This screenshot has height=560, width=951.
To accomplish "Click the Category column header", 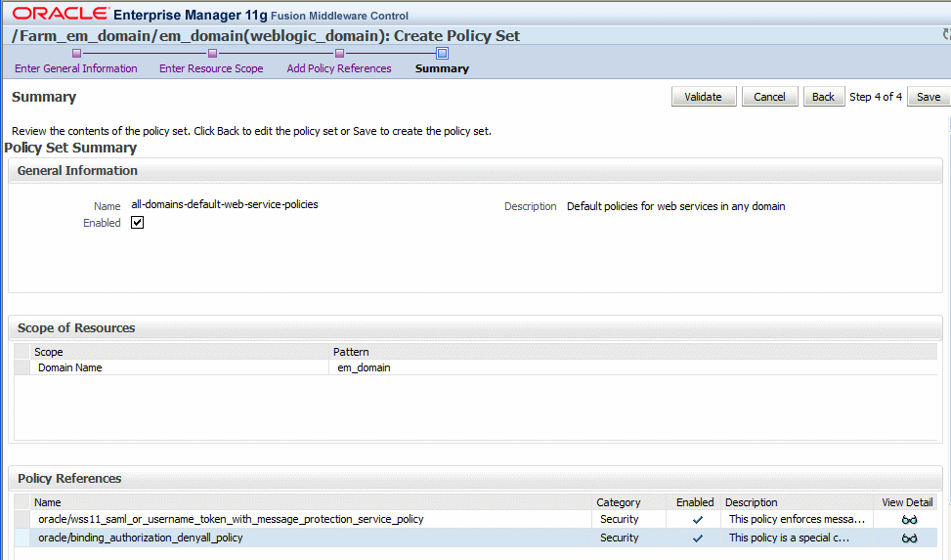I will pyautogui.click(x=618, y=502).
